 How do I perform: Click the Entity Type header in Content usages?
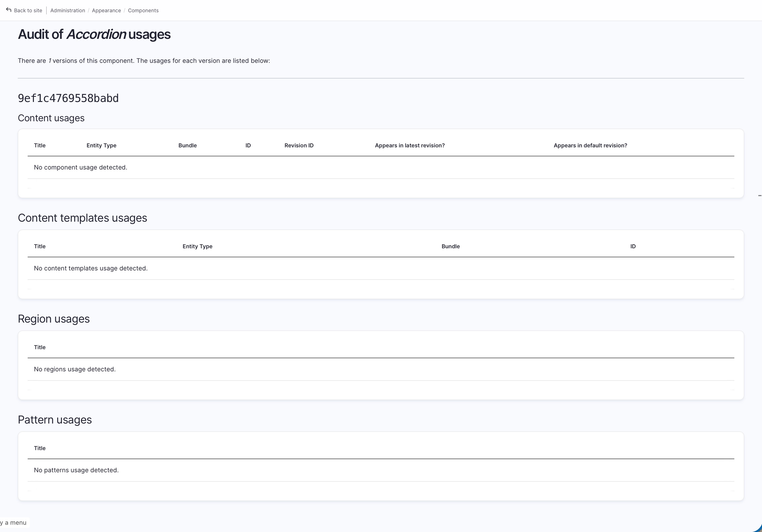pos(102,146)
